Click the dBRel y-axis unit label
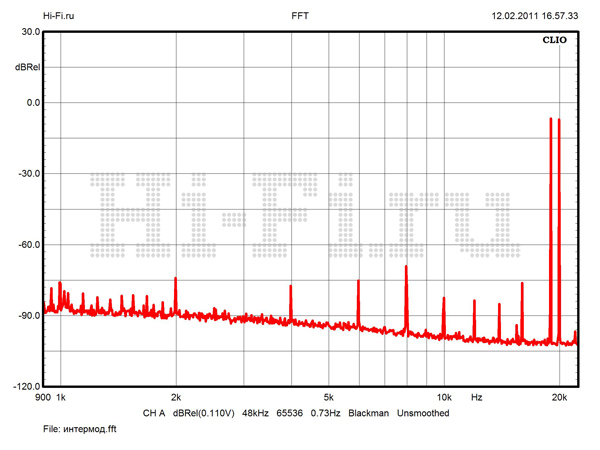Image resolution: width=600 pixels, height=450 pixels. coord(26,66)
